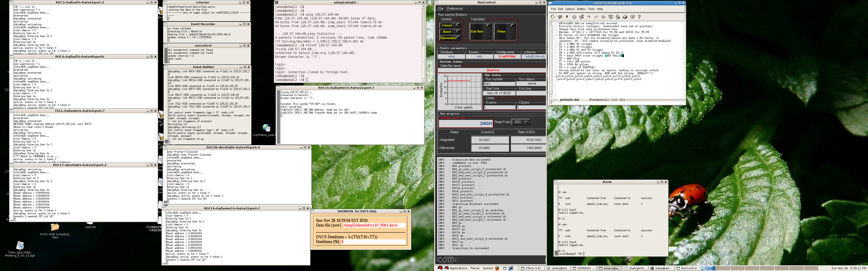Click emacs New file toolbar icon
Screen dimensions: 868x271
(x=553, y=17)
